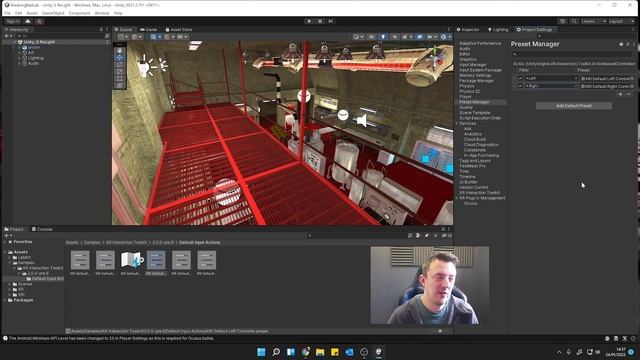
Task: Toggle scene lighting lightbulb icon
Action: click(x=383, y=37)
